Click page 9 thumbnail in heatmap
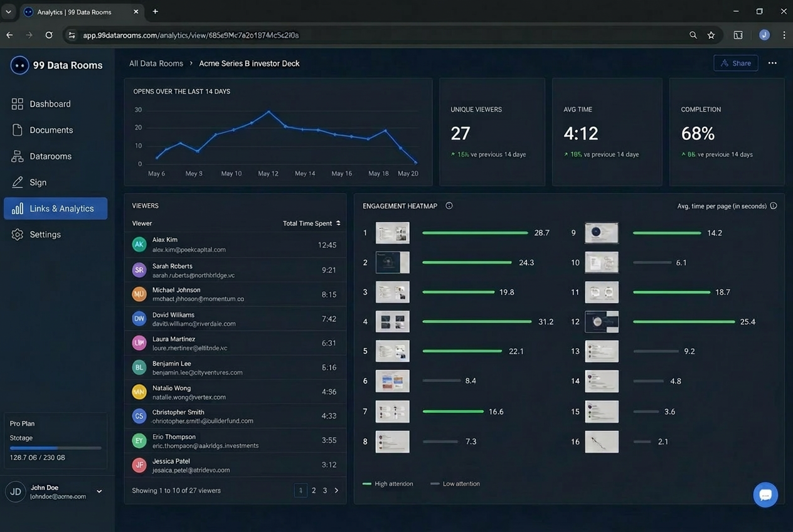Image resolution: width=793 pixels, height=532 pixels. coord(602,233)
